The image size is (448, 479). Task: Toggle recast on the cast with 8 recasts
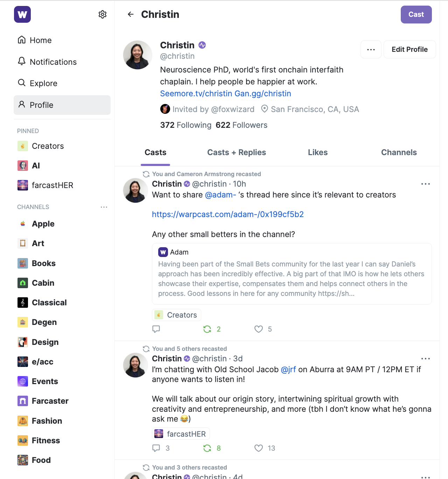coord(207,448)
